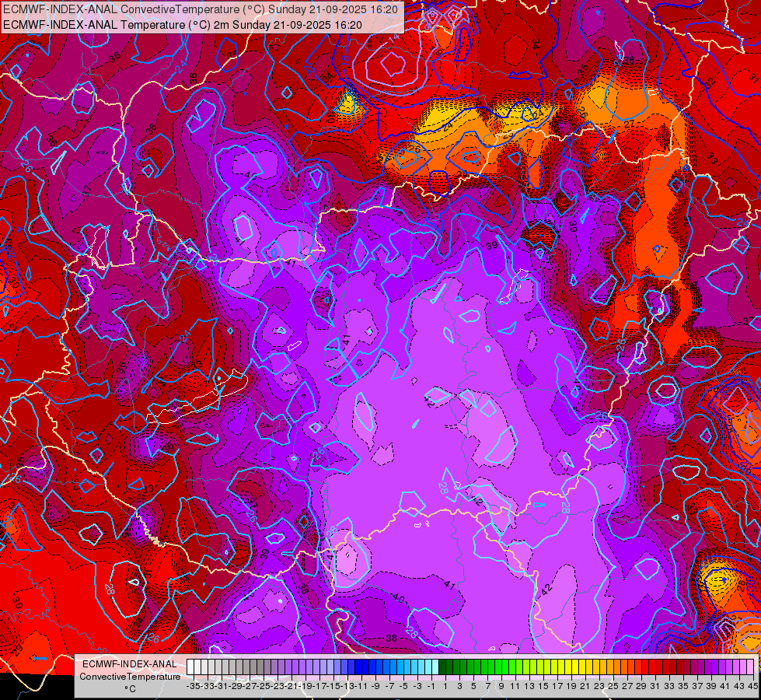Screen dimensions: 761x700
Task: Click the '°C' unit label in the legend
Action: pyautogui.click(x=130, y=688)
